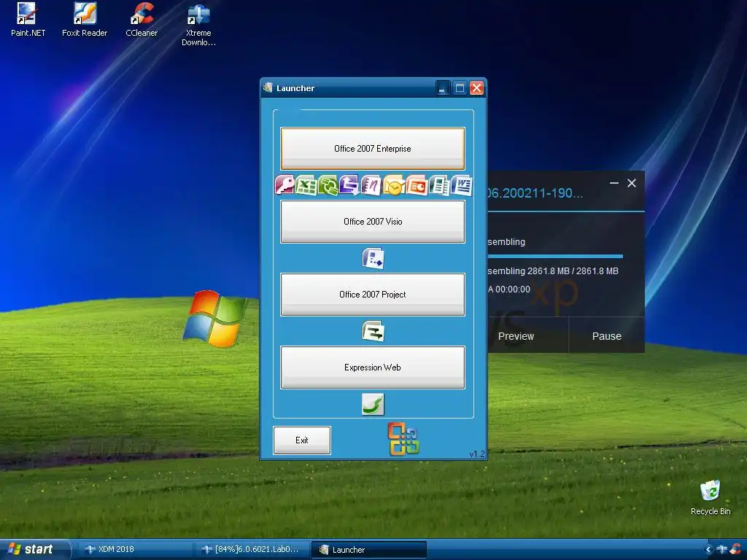
Task: Open the Start menu
Action: point(34,549)
